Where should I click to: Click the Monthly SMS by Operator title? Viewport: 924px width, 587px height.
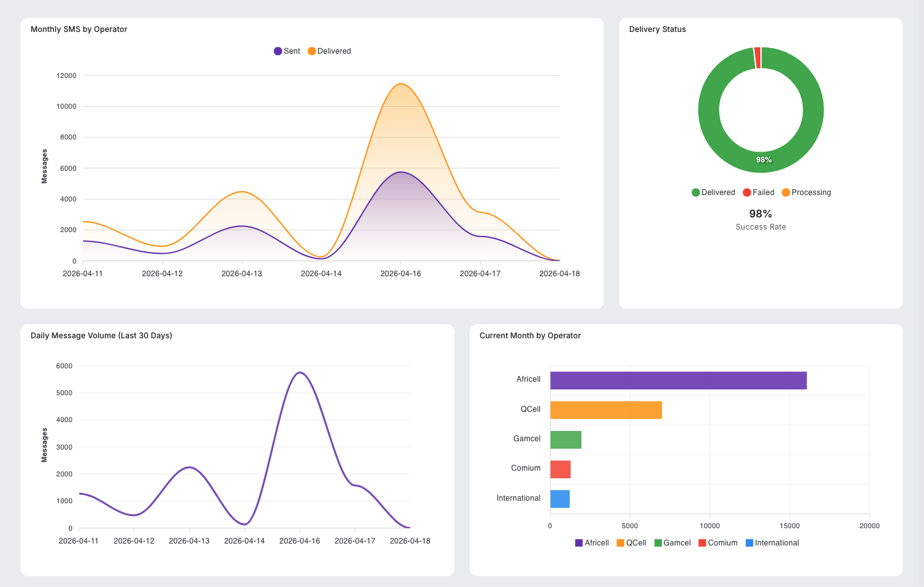pyautogui.click(x=79, y=29)
